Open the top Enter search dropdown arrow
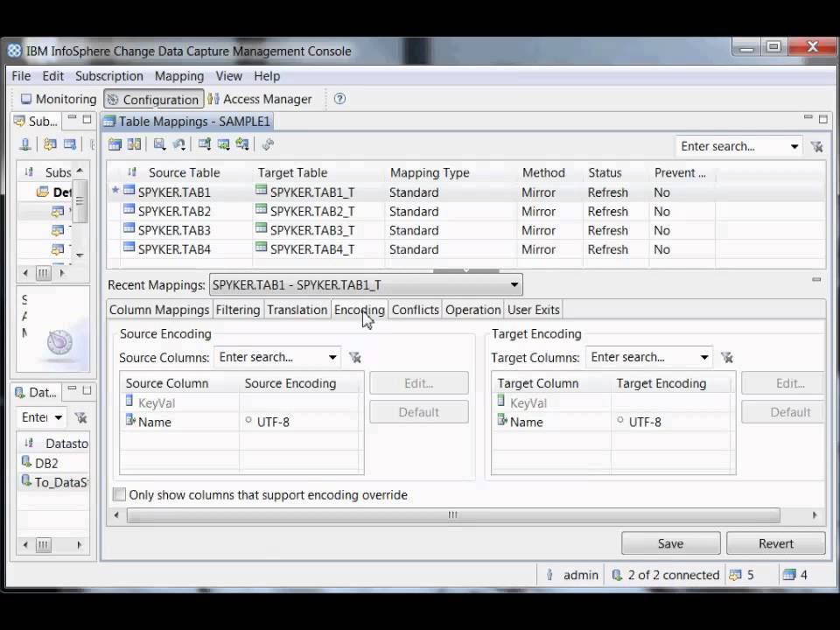 [794, 146]
